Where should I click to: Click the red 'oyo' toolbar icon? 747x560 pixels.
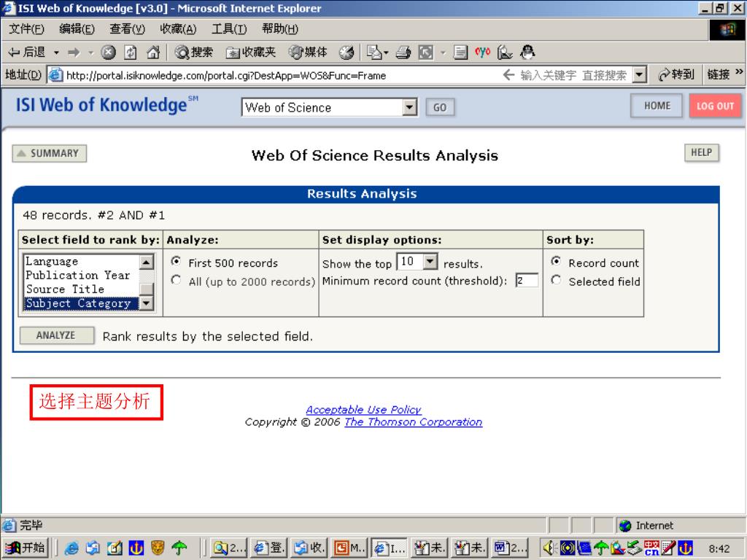point(482,52)
